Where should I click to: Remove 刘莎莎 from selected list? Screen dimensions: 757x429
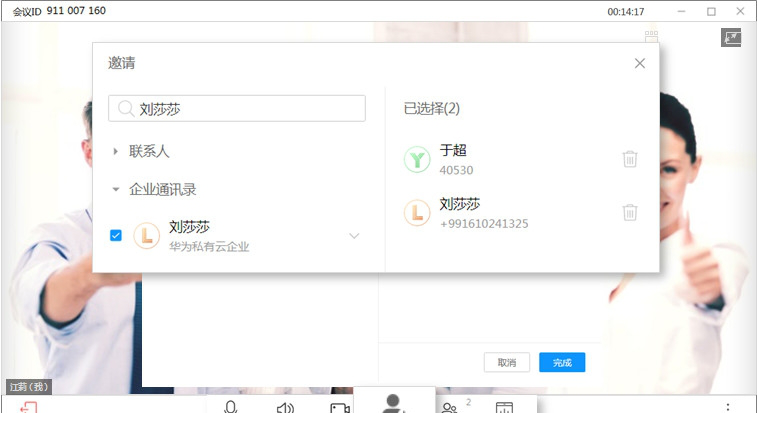(630, 212)
